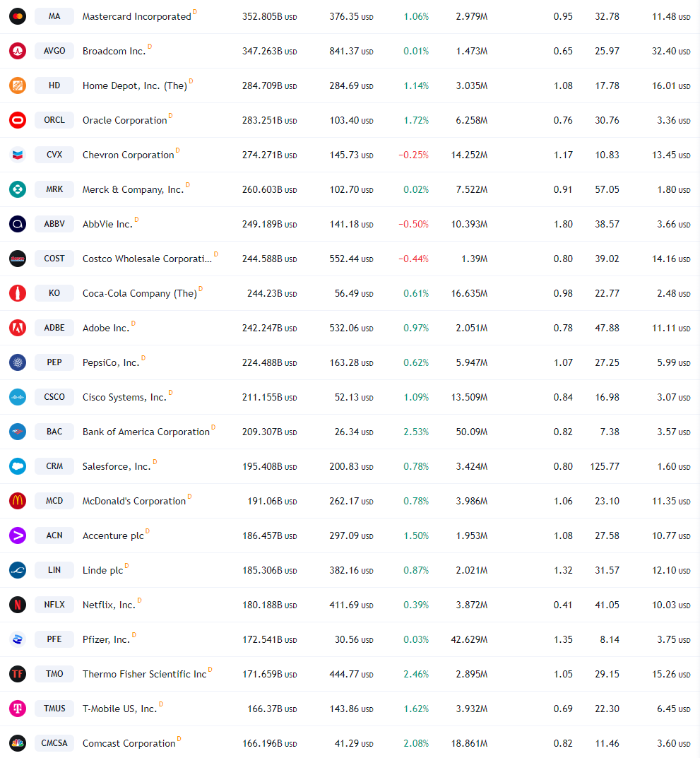Screen dimensions: 700x758
Task: Click the Broadcom logo icon
Action: tap(18, 51)
